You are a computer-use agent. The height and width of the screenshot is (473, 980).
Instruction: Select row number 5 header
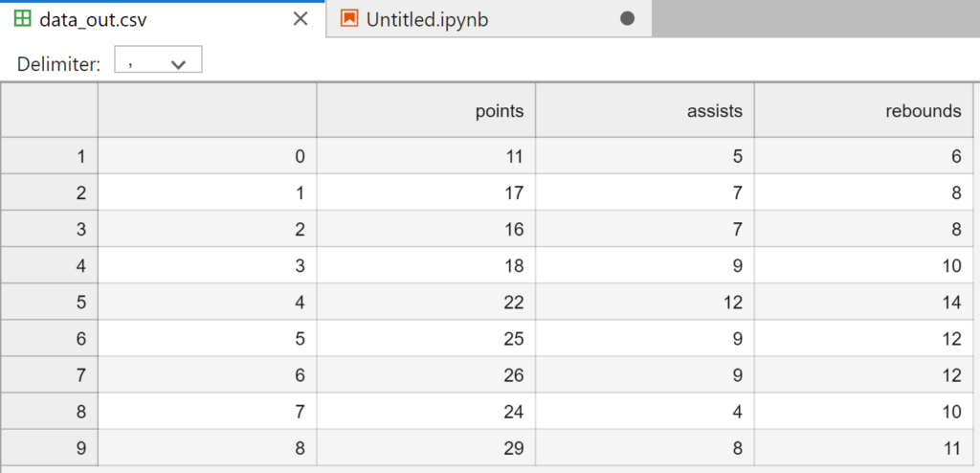(49, 302)
